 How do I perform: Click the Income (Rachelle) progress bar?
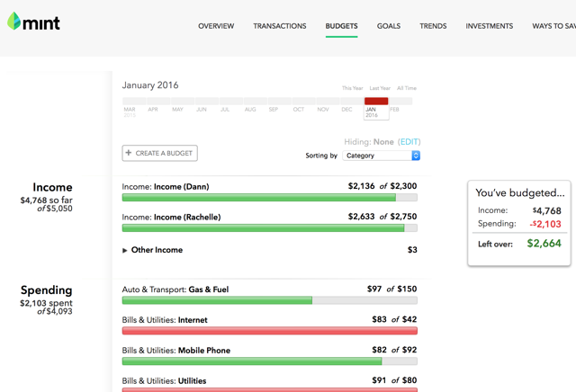click(270, 228)
